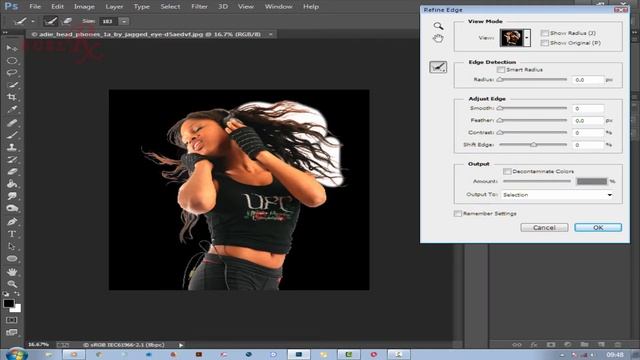640x360 pixels.
Task: Open the Help menu
Action: tap(311, 7)
